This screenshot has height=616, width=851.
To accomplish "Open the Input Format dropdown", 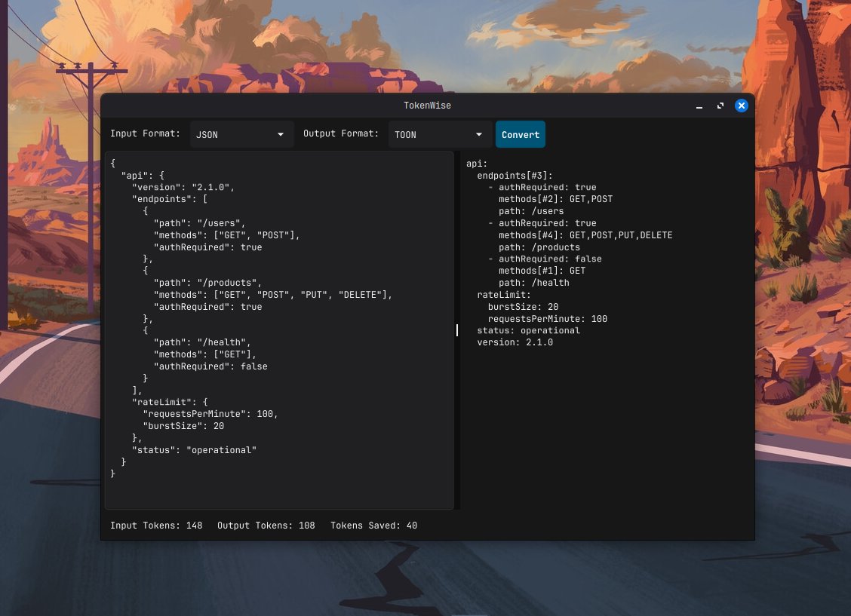I will pos(240,133).
